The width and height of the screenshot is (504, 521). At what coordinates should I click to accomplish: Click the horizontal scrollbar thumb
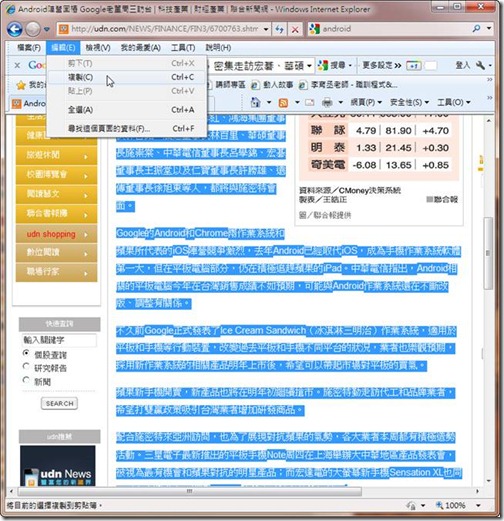coord(189,491)
